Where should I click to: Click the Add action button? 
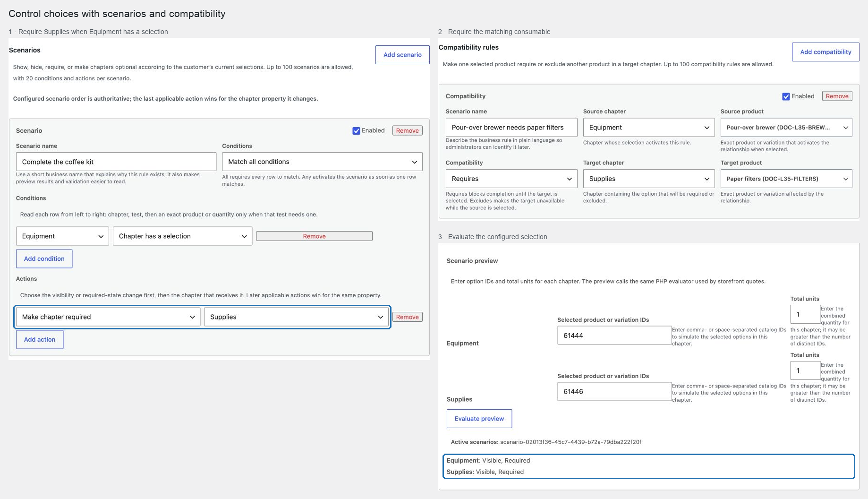40,340
